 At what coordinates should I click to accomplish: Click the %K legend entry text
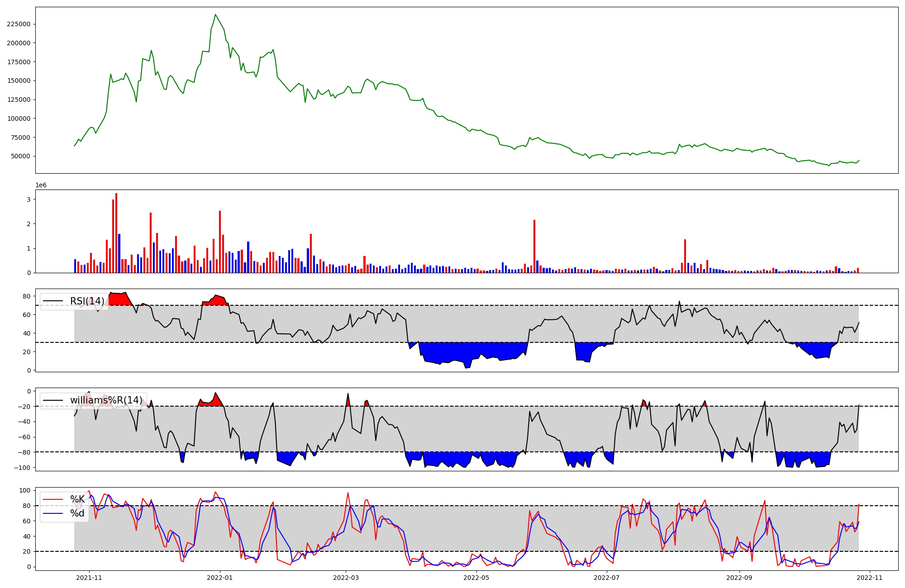tap(77, 499)
